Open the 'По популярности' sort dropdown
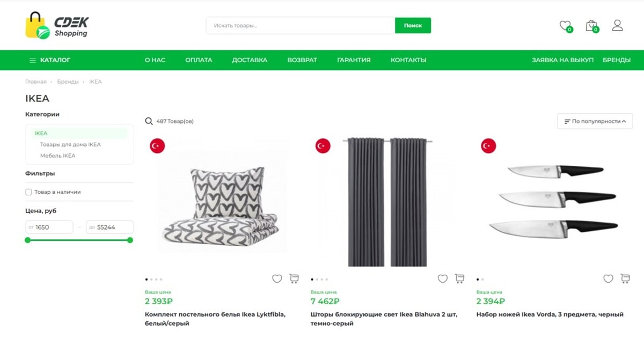The image size is (644, 338). pos(595,121)
